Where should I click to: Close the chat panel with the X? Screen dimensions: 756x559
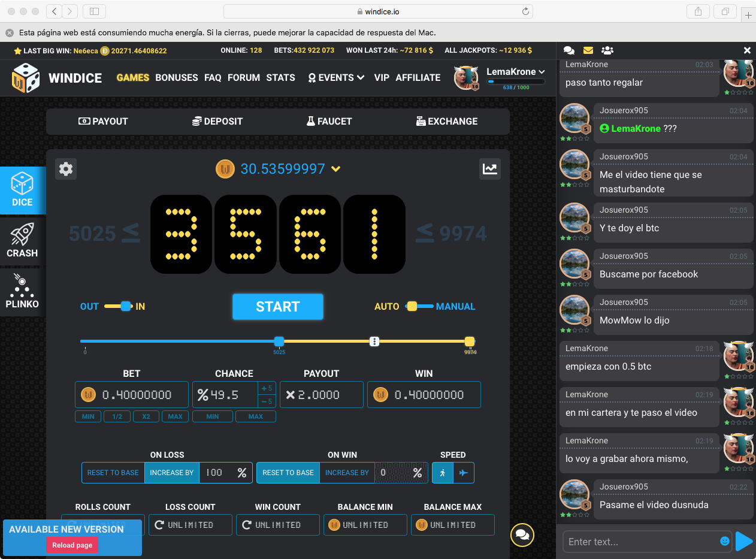click(x=747, y=51)
